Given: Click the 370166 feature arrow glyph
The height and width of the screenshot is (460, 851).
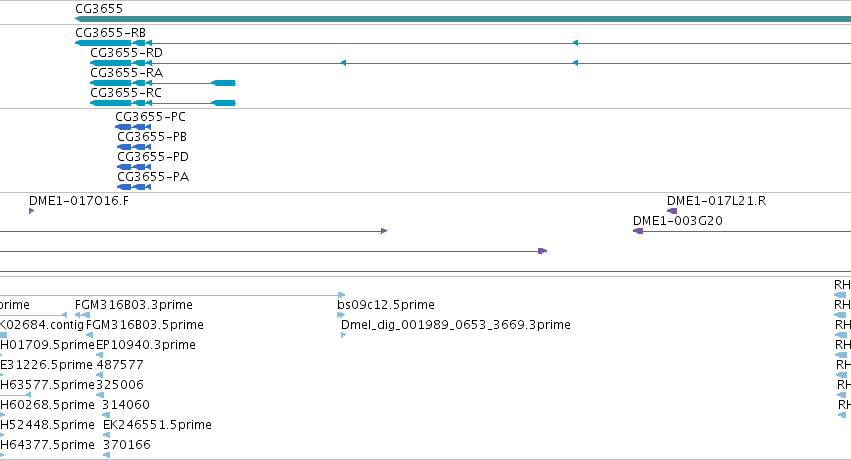Looking at the screenshot, I should coord(106,455).
